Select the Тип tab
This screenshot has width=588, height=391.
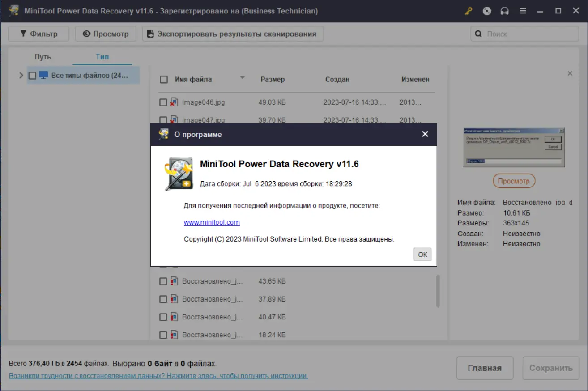tap(102, 57)
